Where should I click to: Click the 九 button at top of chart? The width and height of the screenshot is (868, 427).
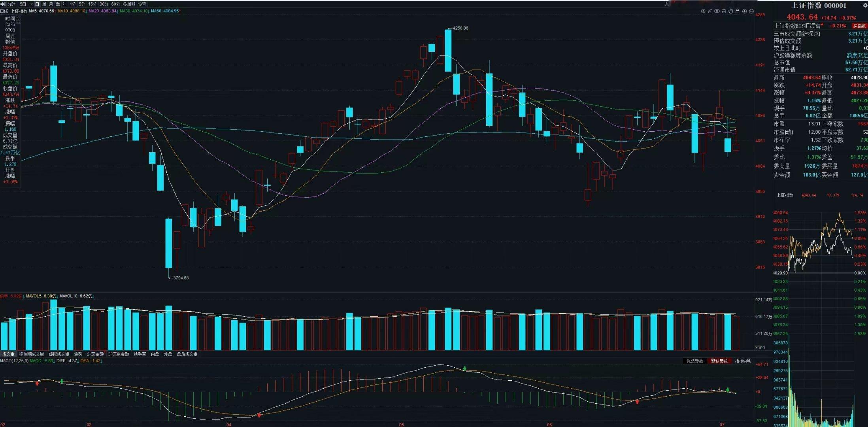coord(667,4)
